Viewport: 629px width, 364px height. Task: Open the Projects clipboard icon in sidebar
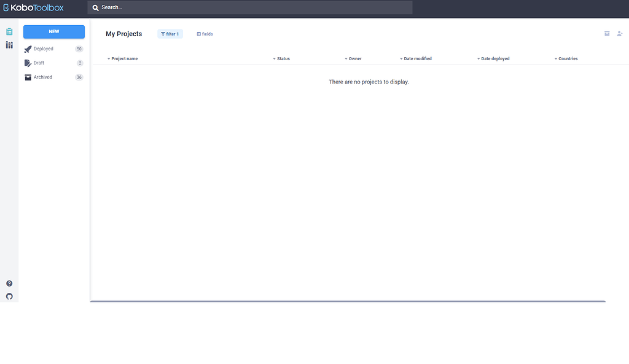click(x=9, y=31)
